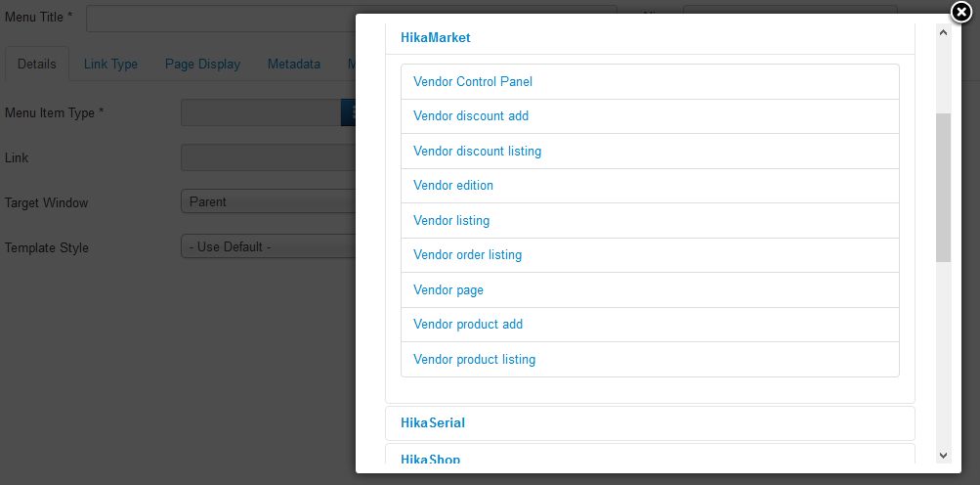Image resolution: width=980 pixels, height=485 pixels.
Task: Expand the HikaShop section
Action: (x=430, y=460)
